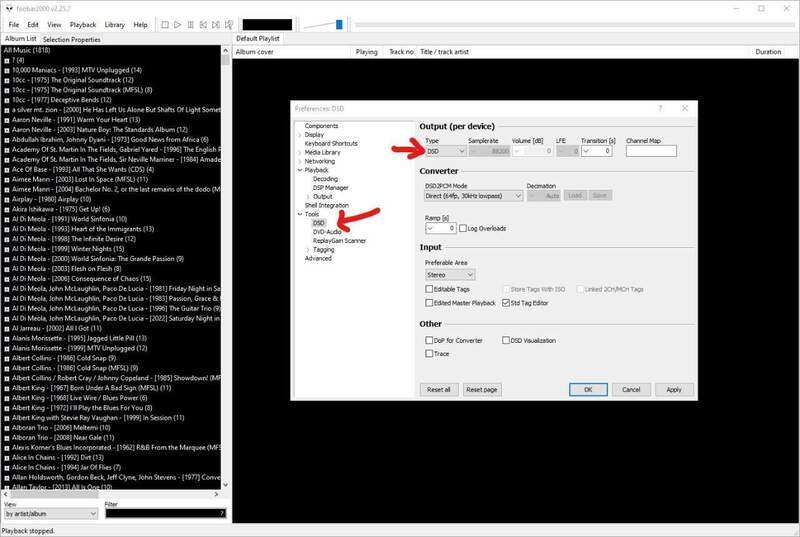Expand Aaron Neville Warm Your Heart node

click(7, 120)
